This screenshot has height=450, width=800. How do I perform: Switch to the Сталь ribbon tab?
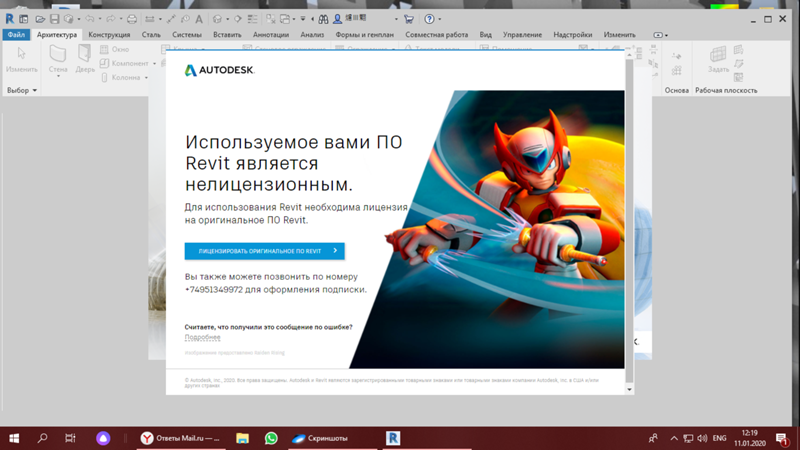[x=151, y=35]
